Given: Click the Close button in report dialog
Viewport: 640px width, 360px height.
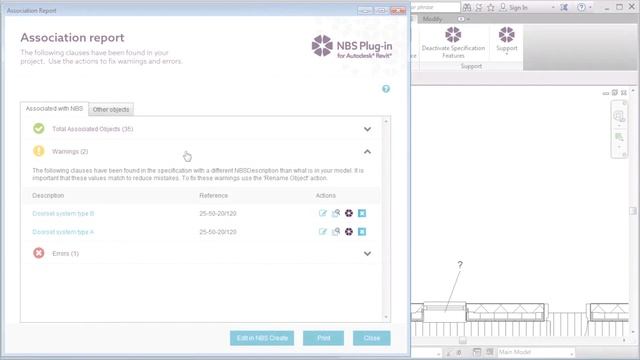Looking at the screenshot, I should point(371,338).
